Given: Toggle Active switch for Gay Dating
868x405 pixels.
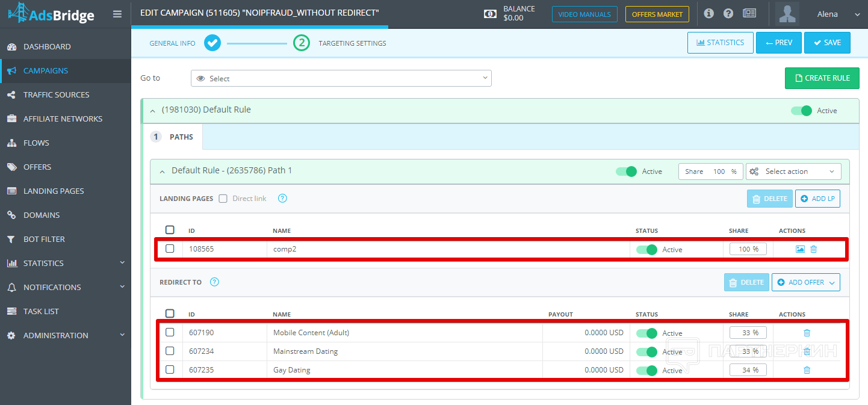Looking at the screenshot, I should pos(647,371).
